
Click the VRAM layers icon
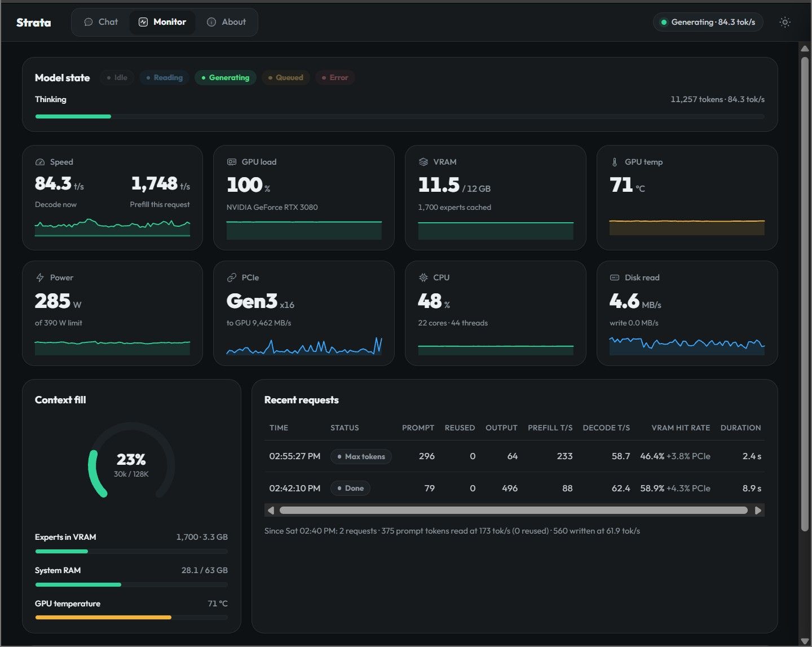click(x=423, y=162)
